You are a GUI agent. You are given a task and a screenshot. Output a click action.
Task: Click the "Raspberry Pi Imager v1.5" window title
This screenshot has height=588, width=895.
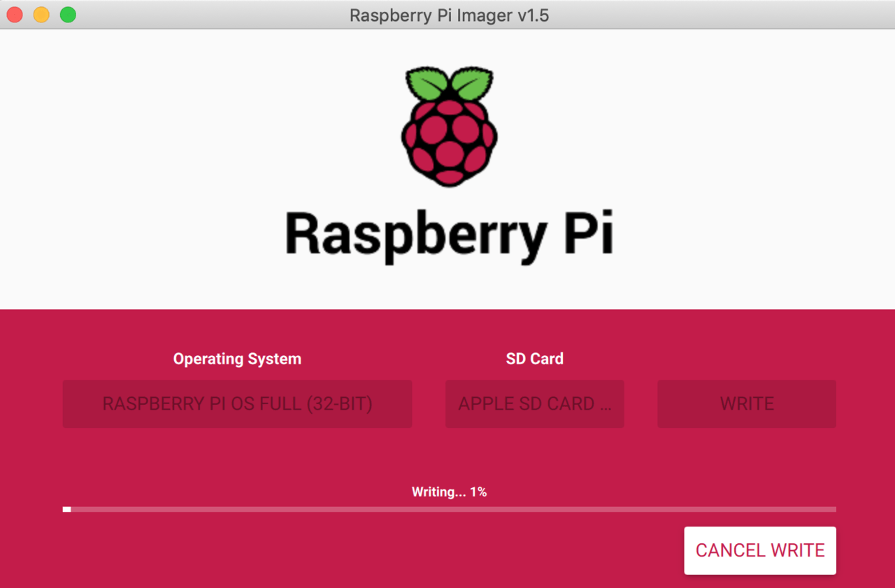(449, 15)
